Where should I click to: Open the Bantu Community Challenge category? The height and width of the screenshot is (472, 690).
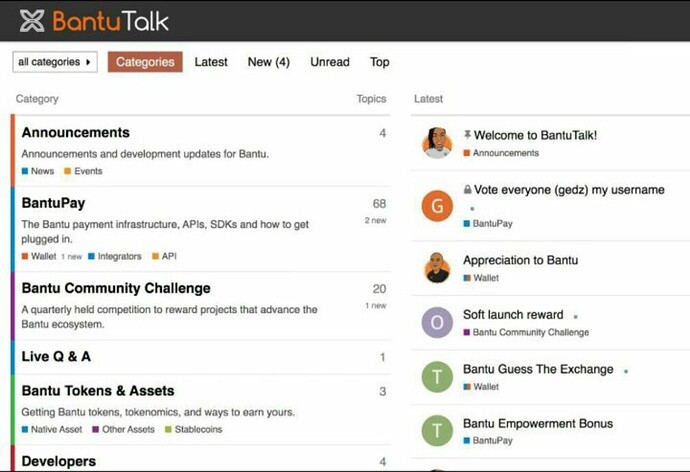(x=116, y=288)
